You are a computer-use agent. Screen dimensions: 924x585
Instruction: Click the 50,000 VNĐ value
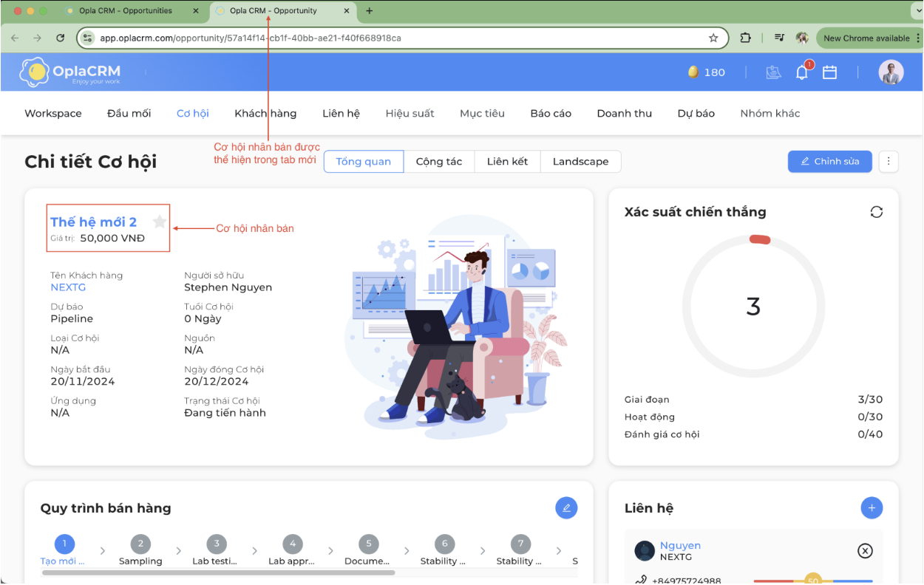(x=112, y=239)
